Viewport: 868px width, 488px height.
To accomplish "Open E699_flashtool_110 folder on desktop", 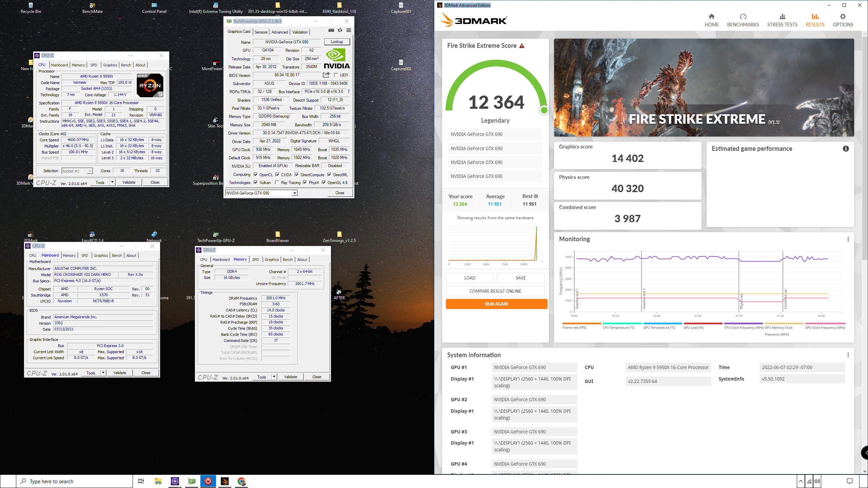I will (x=339, y=8).
